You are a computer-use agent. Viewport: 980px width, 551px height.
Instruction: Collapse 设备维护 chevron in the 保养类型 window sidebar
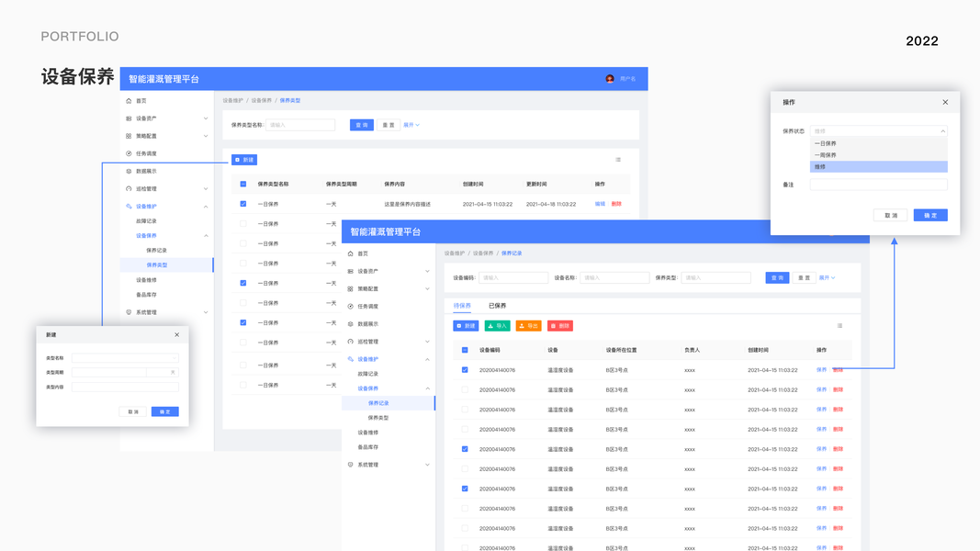click(206, 206)
